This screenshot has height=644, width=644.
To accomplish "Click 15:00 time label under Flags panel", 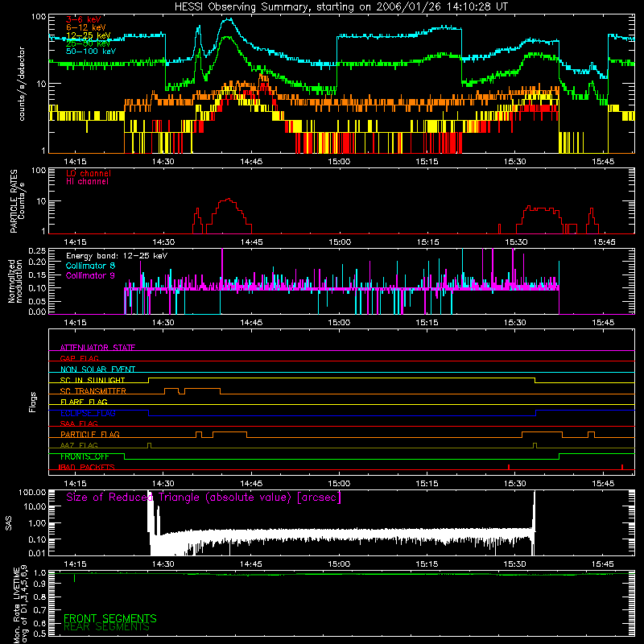I will tap(339, 484).
